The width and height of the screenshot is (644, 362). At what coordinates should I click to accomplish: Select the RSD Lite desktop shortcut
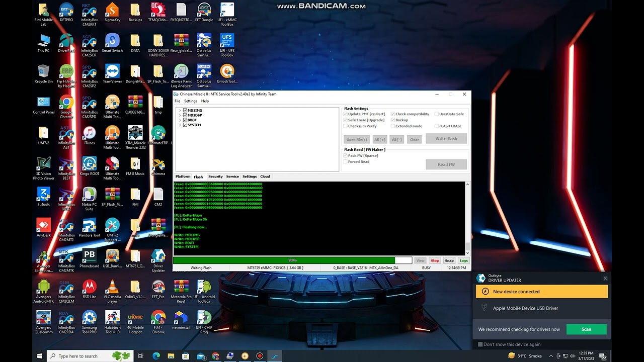point(89,289)
